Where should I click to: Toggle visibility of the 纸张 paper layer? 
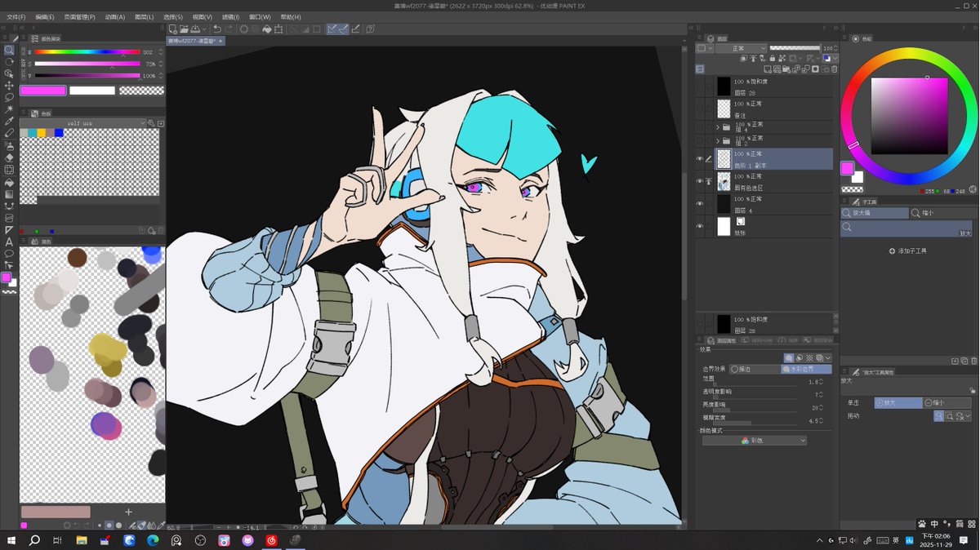click(699, 227)
